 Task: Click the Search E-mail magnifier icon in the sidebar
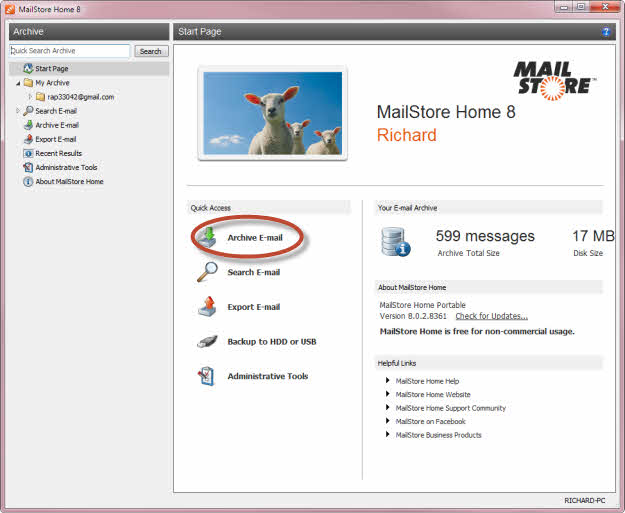(28, 111)
